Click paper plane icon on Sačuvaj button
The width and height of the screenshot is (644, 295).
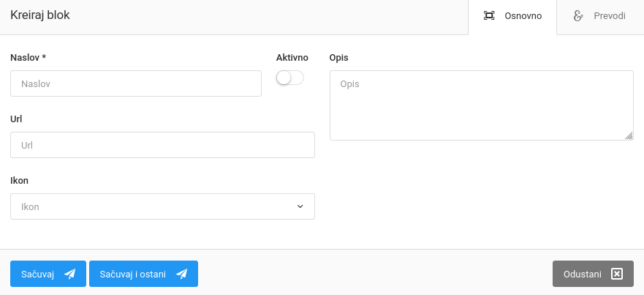[x=70, y=274]
